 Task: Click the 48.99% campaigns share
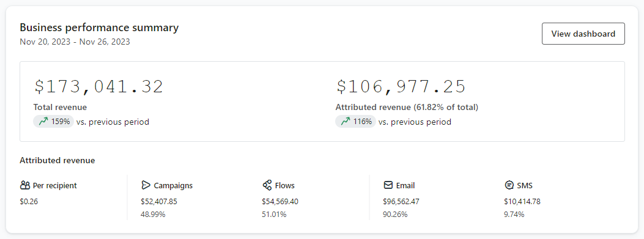153,214
